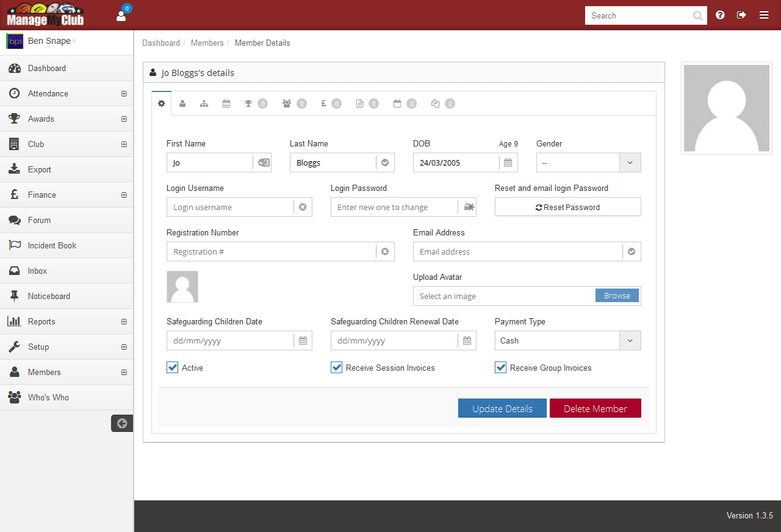Open the groups people tab
This screenshot has width=781, height=532.
(294, 104)
